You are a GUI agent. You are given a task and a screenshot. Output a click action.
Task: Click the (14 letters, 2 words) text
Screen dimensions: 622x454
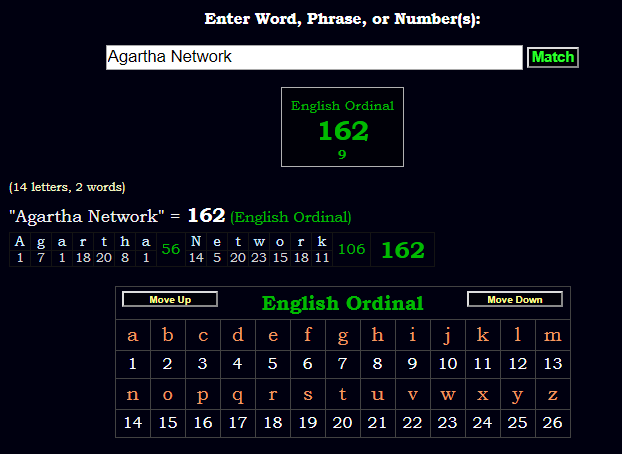(x=67, y=187)
